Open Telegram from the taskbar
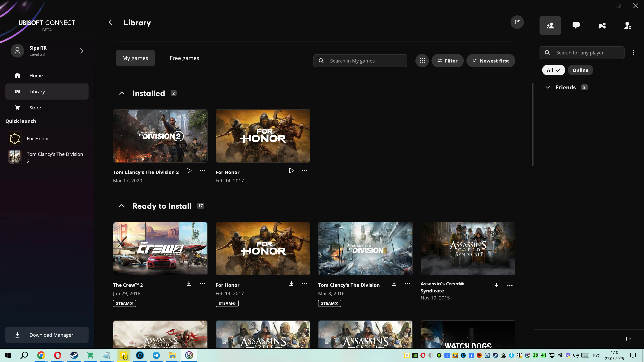Image resolution: width=644 pixels, height=362 pixels. point(156,355)
